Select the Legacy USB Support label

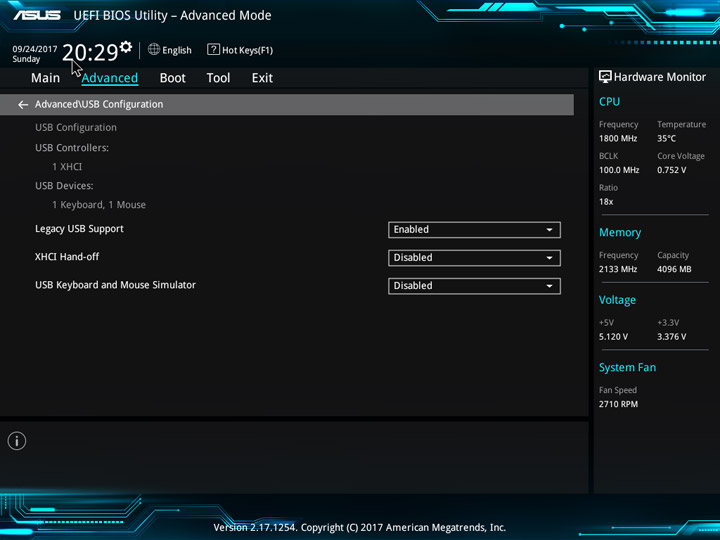coord(79,229)
